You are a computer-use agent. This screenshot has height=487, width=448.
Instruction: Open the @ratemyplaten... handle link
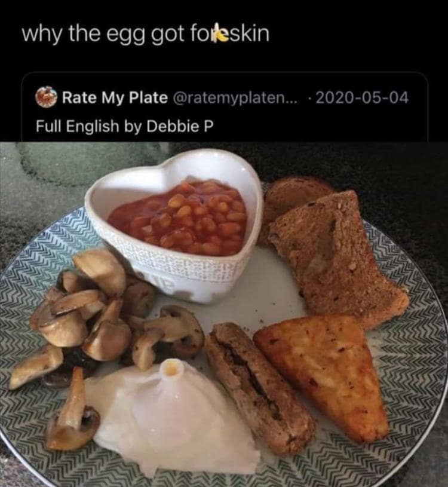tap(234, 98)
